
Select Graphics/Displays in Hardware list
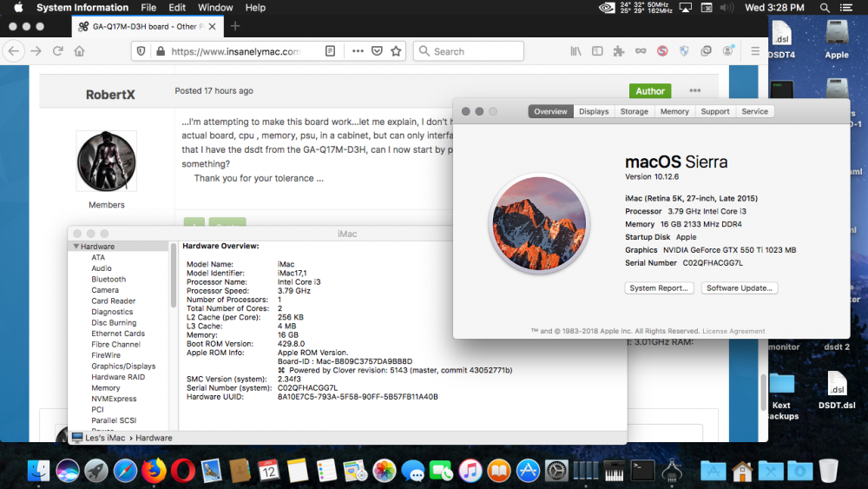pos(123,366)
